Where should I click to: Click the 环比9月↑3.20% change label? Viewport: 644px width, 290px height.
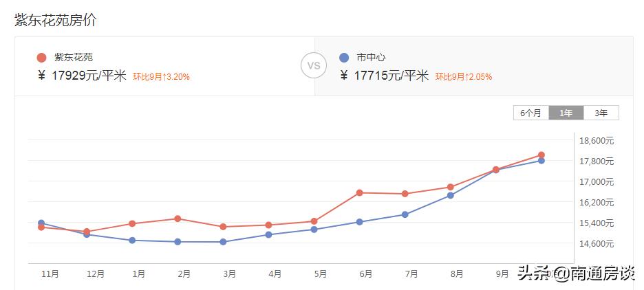(161, 77)
